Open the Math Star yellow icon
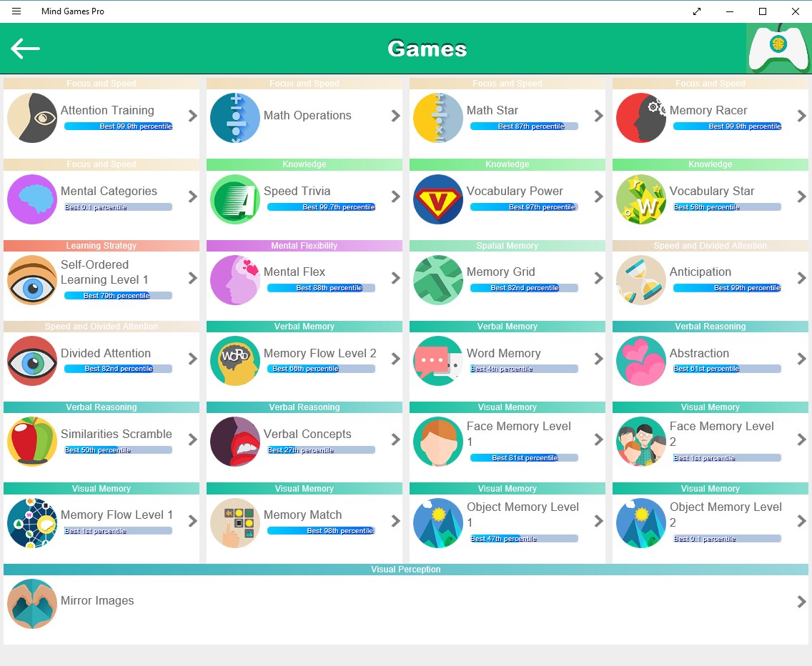 (438, 118)
